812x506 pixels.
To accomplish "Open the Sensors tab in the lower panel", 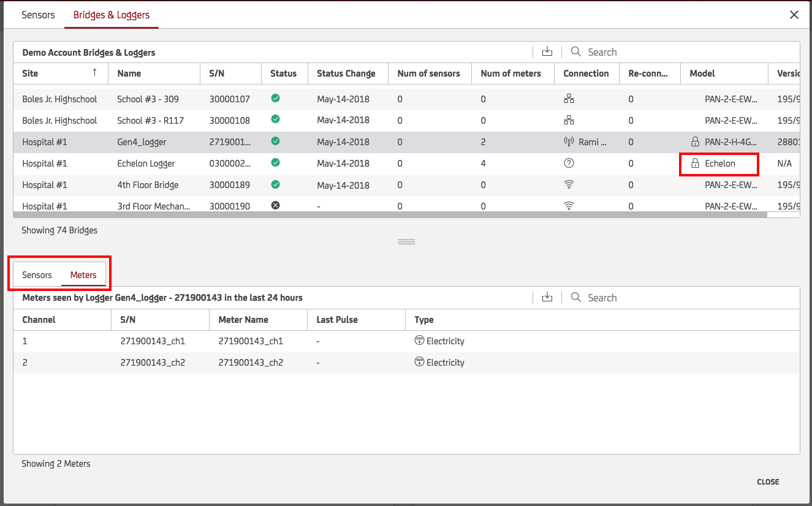I will (37, 274).
